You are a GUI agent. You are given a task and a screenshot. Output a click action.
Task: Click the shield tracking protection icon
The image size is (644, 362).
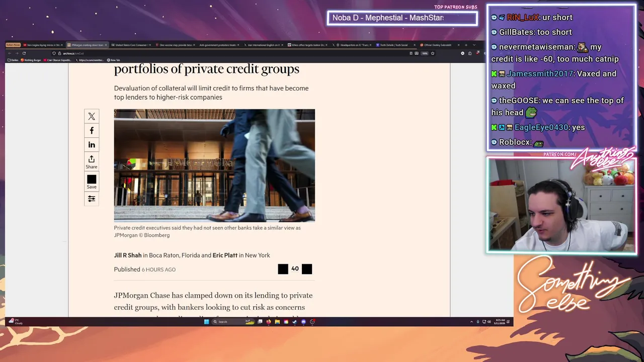coord(54,53)
